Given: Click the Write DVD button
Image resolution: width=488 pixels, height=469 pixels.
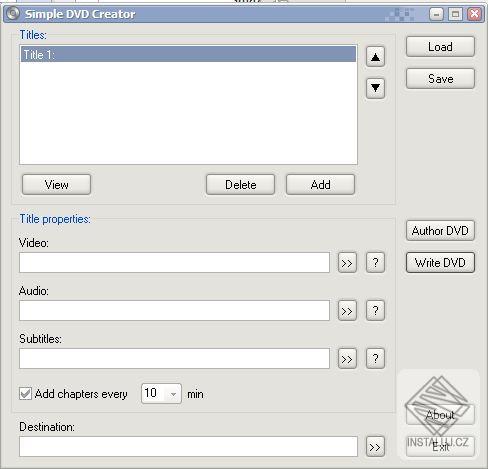Looking at the screenshot, I should click(440, 263).
